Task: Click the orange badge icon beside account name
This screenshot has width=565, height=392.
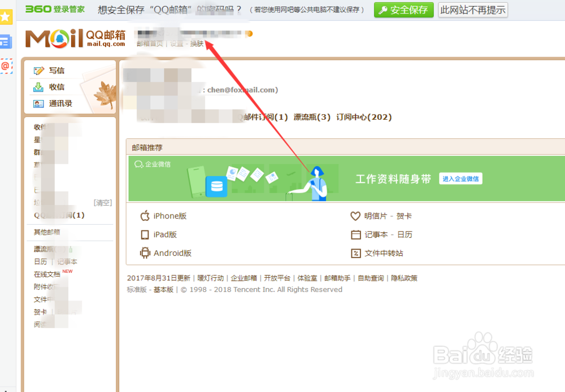Action: point(249,34)
